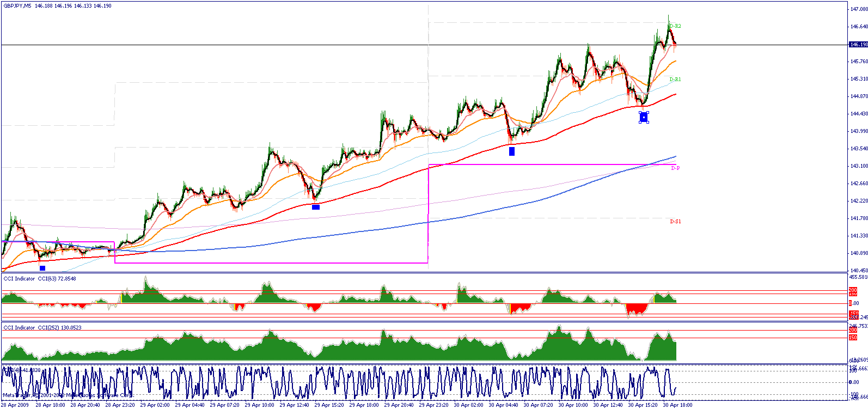Click the 145.760 price scale label
Viewport: 868px width, 409px height.
(859, 62)
